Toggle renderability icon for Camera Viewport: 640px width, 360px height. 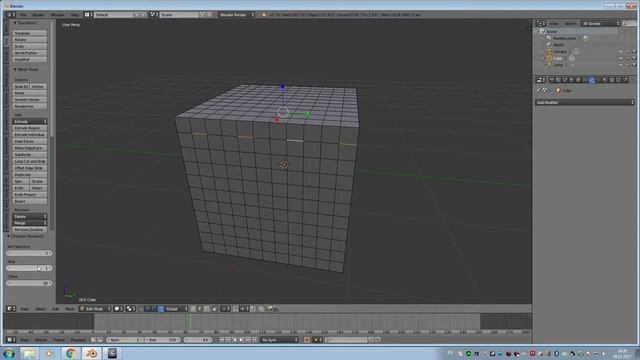point(634,52)
